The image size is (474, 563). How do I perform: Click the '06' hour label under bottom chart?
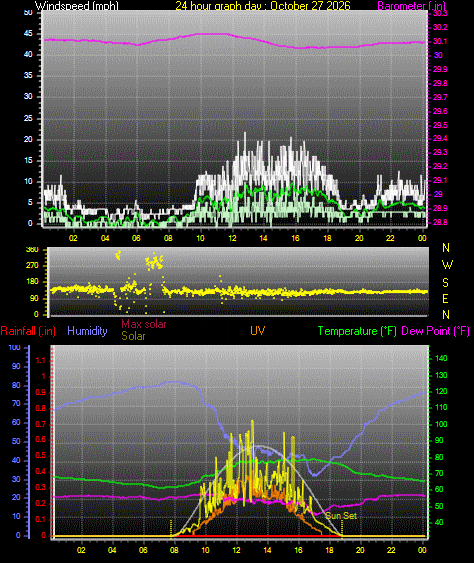[x=143, y=550]
